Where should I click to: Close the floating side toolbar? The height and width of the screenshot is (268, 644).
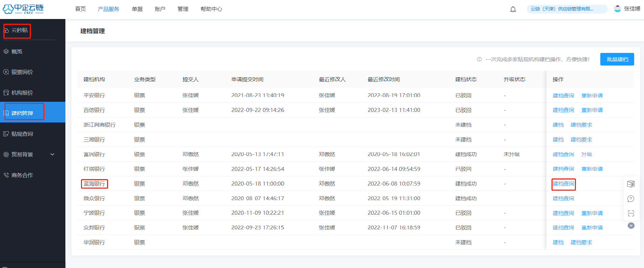pos(631,226)
